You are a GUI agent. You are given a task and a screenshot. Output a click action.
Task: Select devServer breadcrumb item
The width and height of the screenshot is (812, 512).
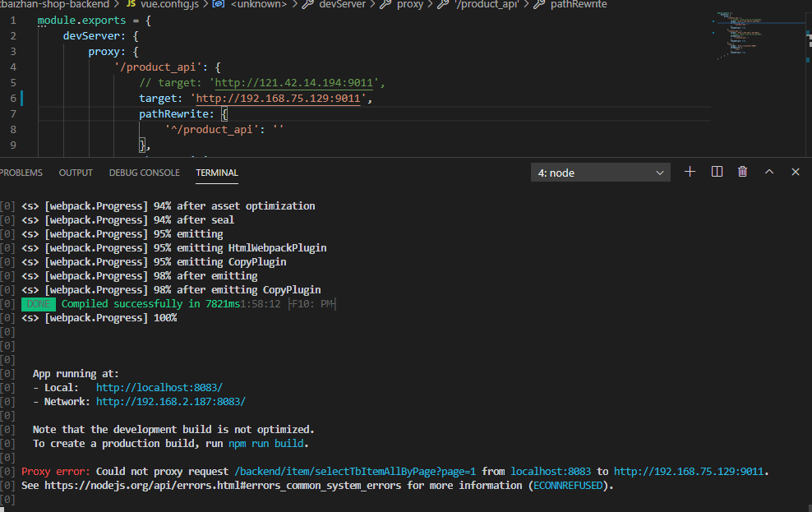[342, 5]
